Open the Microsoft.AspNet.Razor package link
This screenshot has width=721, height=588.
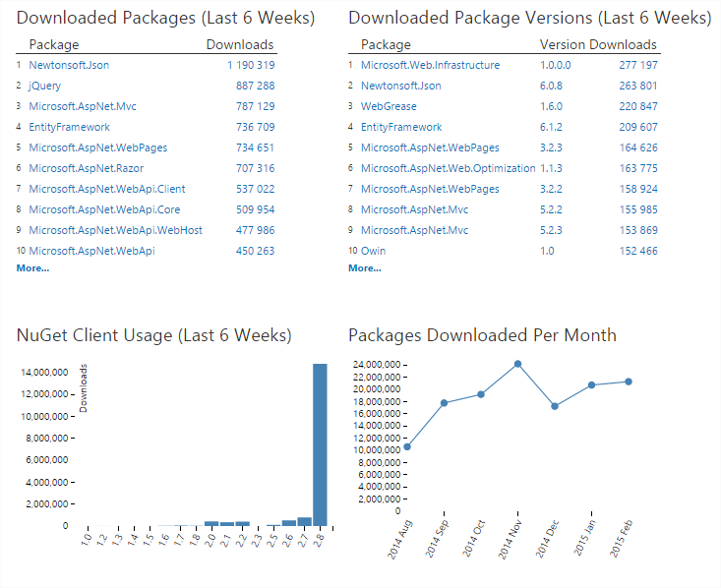point(86,168)
